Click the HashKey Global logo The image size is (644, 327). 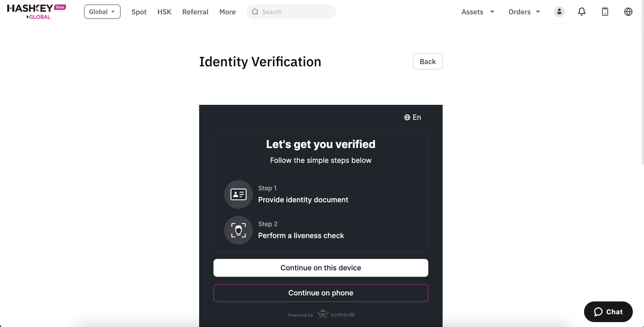pos(36,12)
